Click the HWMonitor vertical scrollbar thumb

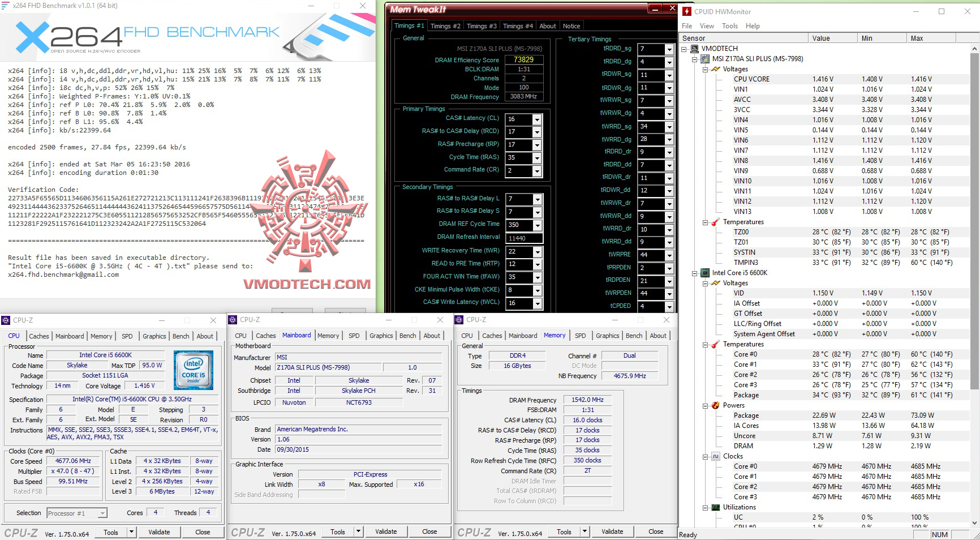[x=974, y=221]
